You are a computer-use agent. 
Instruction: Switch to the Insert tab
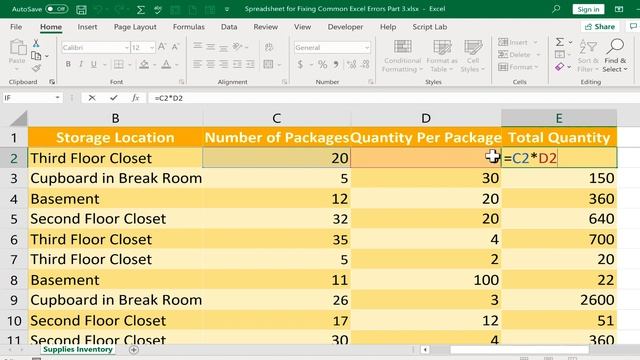coord(87,27)
